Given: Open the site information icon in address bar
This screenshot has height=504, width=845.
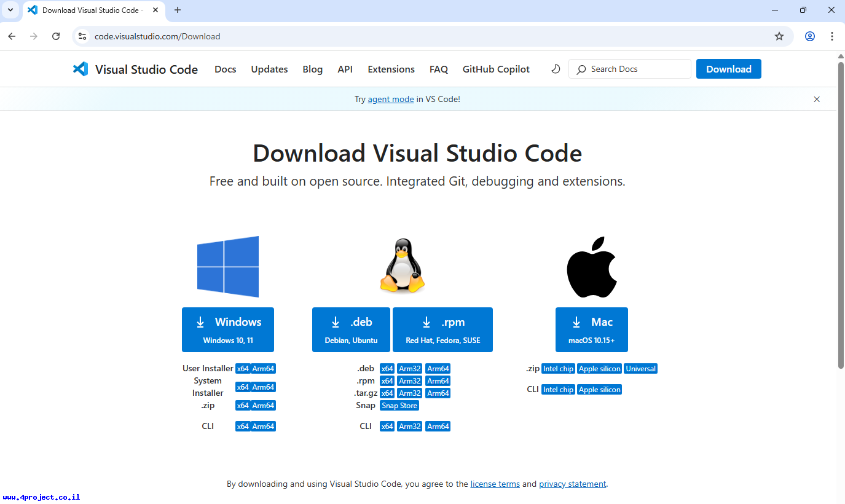Looking at the screenshot, I should (82, 36).
